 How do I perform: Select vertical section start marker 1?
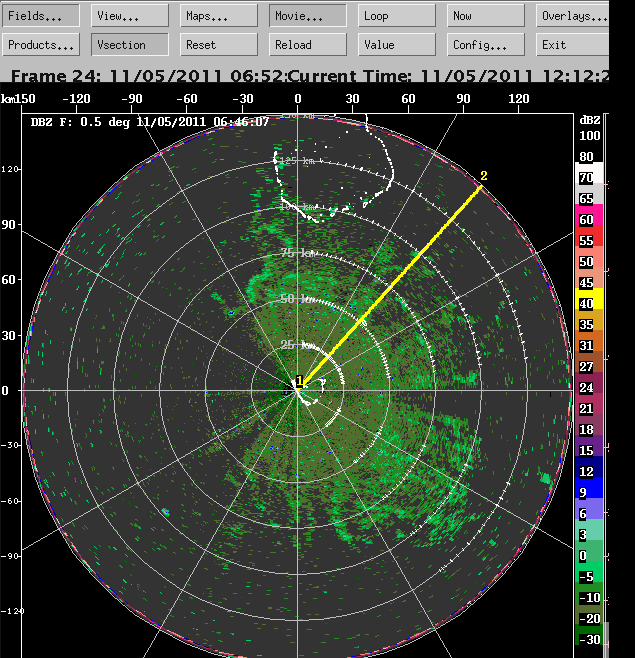tap(299, 381)
